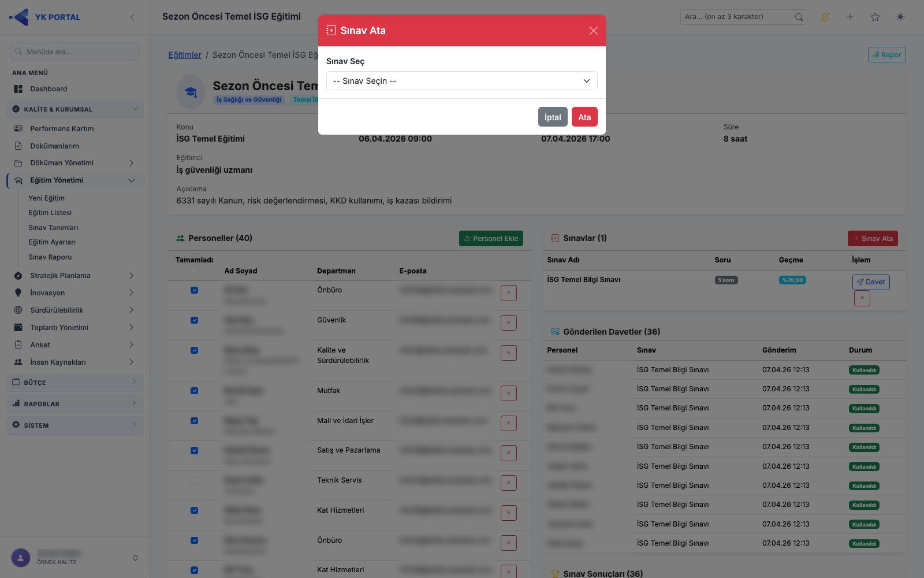The height and width of the screenshot is (578, 924).
Task: Expand Doküman Yönetimi submenu
Action: 75,163
